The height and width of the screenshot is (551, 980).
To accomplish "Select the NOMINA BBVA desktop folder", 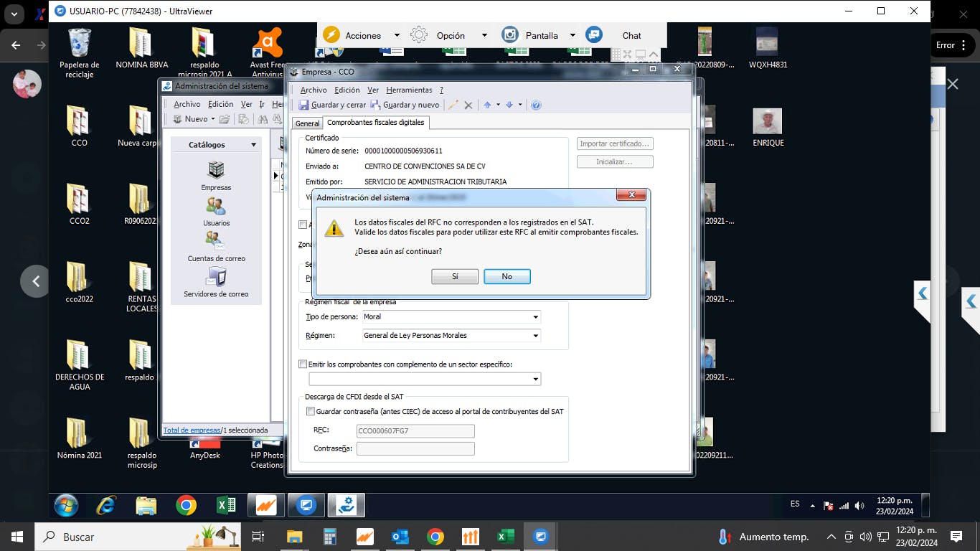I will coord(141,48).
